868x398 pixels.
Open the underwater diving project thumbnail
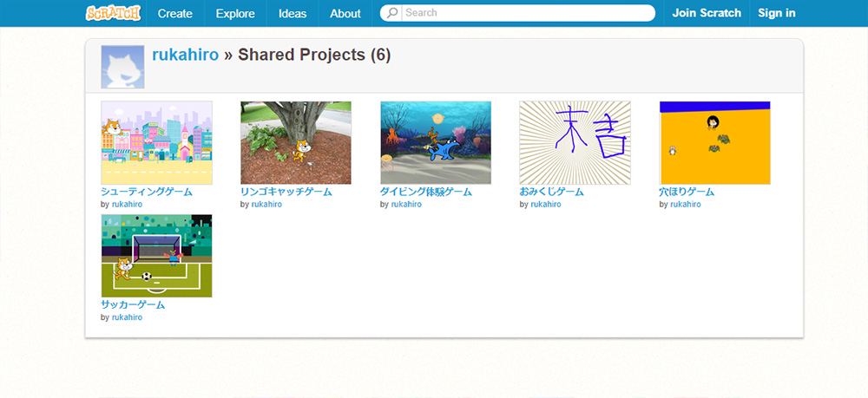[436, 142]
